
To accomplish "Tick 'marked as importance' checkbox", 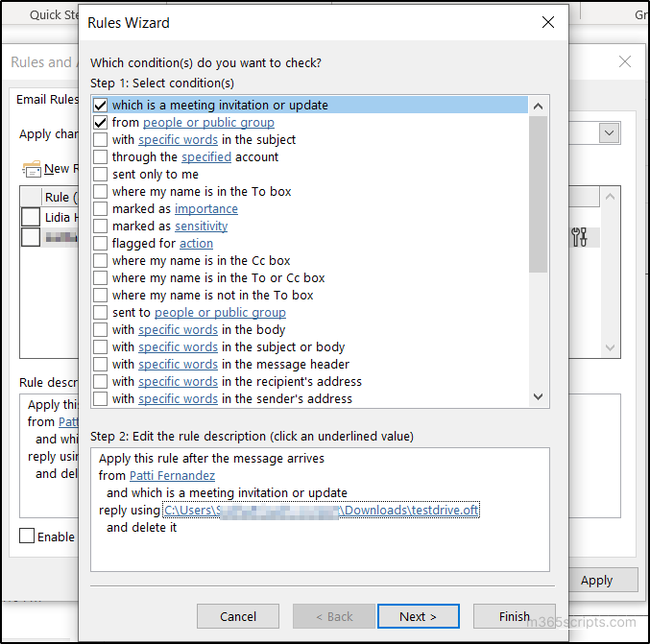I will coord(100,209).
